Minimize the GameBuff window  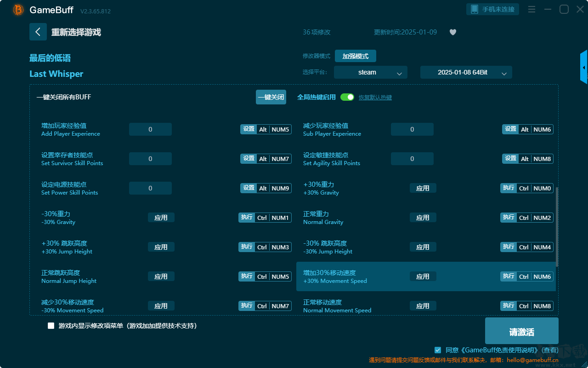(548, 9)
